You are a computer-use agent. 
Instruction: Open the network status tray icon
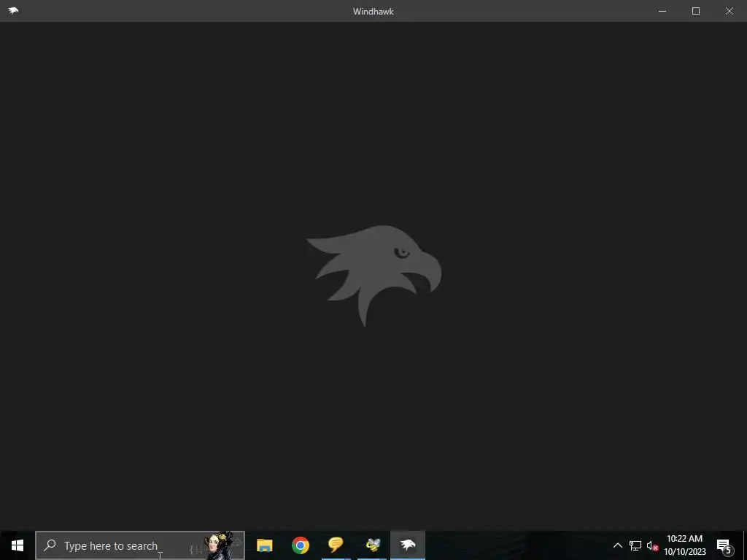[635, 545]
